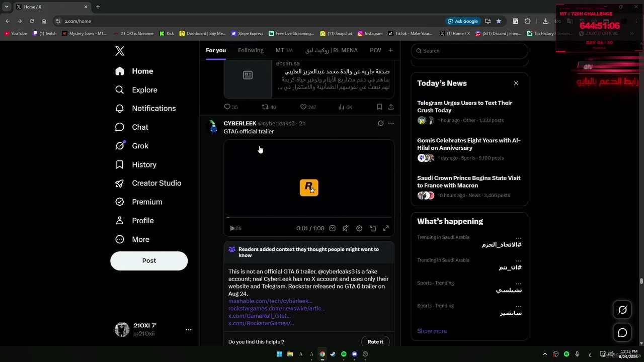Repost the ehsan.sa post with 40 reposts
Screen dimensions: 644x362
pyautogui.click(x=269, y=107)
